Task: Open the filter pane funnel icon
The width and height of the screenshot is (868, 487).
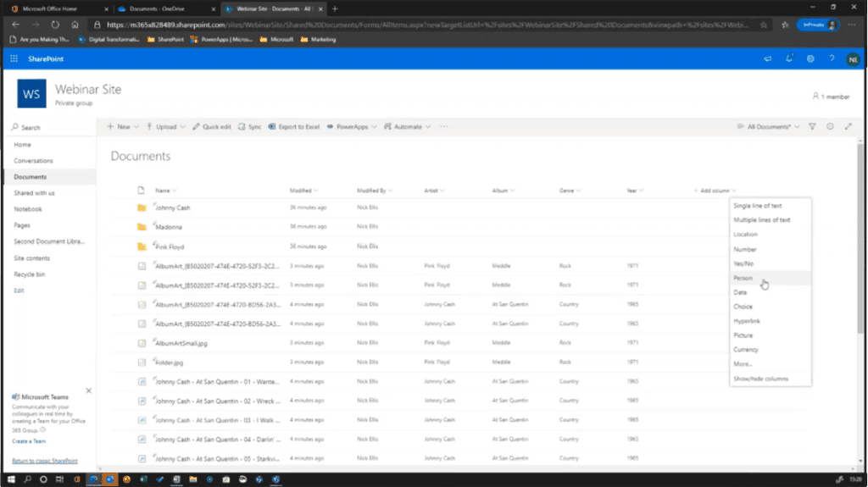Action: [x=811, y=126]
